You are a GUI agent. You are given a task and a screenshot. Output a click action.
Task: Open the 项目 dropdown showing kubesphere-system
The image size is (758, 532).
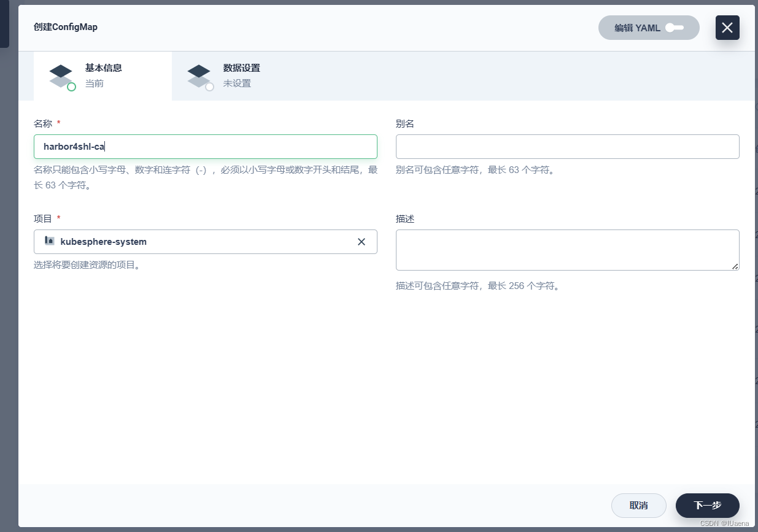pos(206,242)
